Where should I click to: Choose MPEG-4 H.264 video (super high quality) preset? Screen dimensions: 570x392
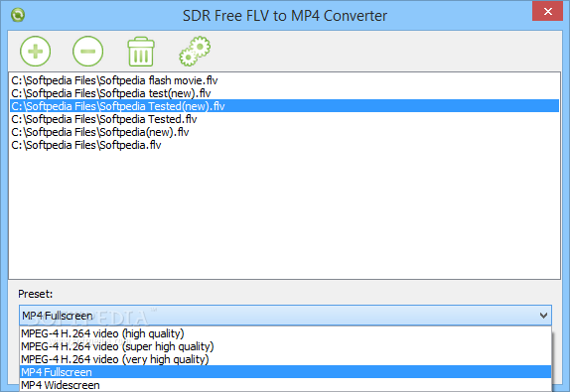(x=285, y=346)
